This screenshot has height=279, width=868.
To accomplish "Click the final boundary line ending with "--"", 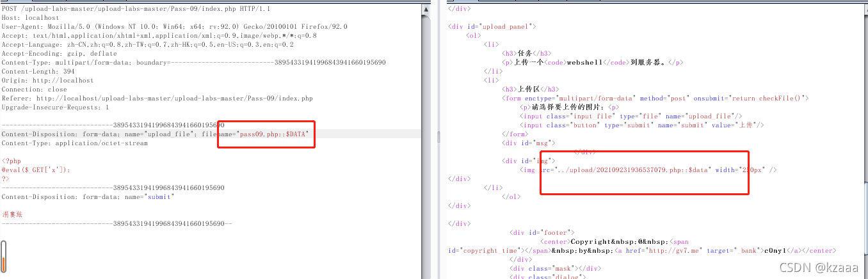I will (x=117, y=224).
